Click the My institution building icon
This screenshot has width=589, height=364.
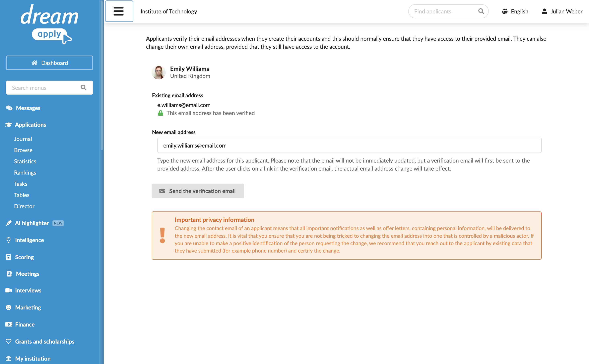8,358
